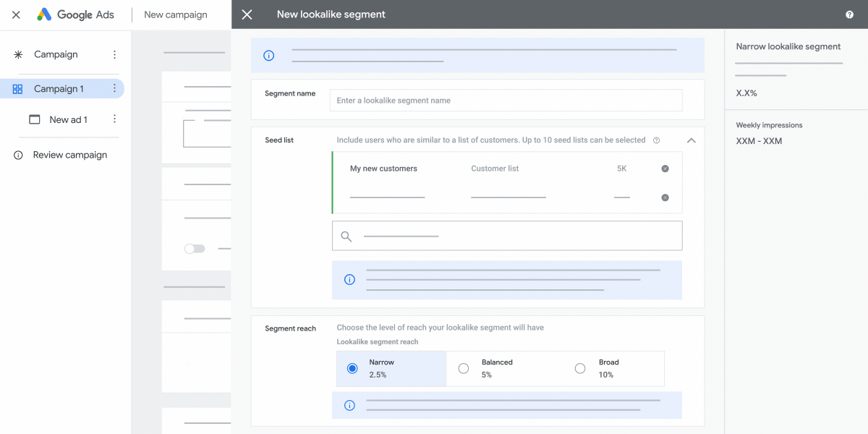Click Review campaign in the sidebar
Screen dimensions: 868x434
click(x=69, y=154)
